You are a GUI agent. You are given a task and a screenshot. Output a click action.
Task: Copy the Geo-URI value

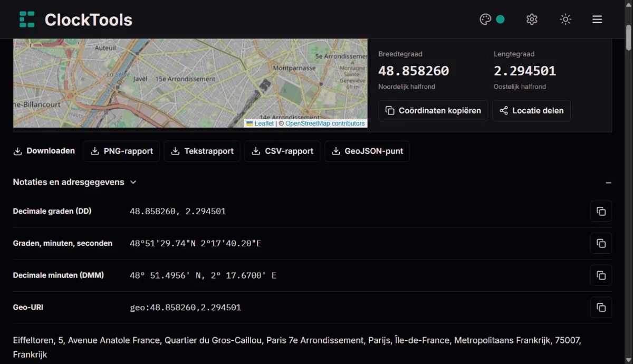pos(601,308)
